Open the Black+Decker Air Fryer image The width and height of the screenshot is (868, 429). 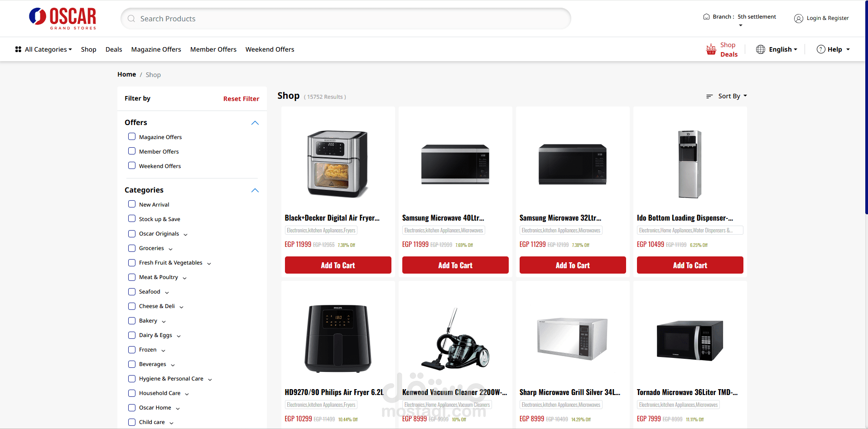pos(338,164)
